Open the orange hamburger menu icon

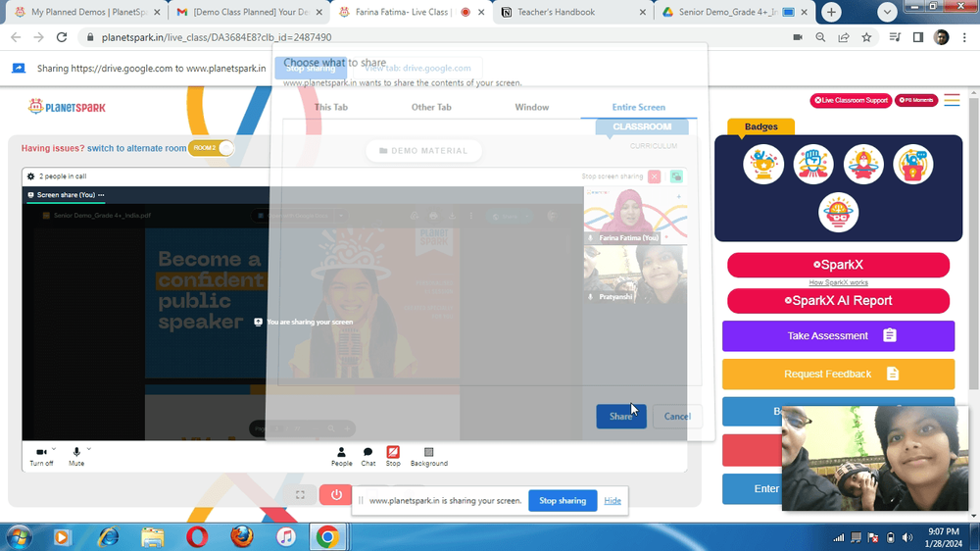(x=952, y=100)
